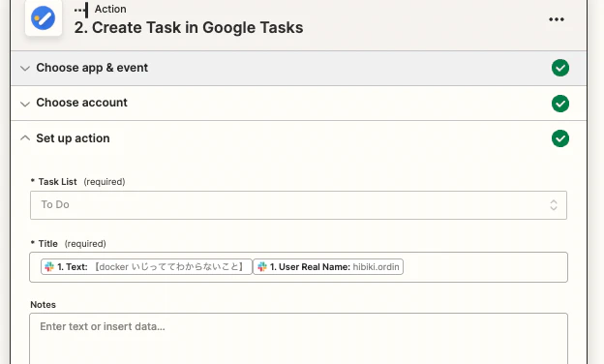Click green checkmark beside Choose app & event

(560, 68)
